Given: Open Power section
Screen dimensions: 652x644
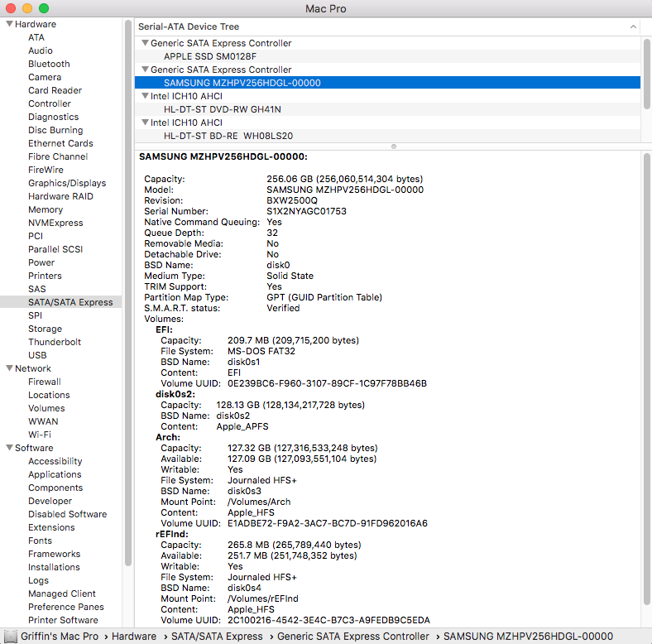Looking at the screenshot, I should click(x=41, y=262).
